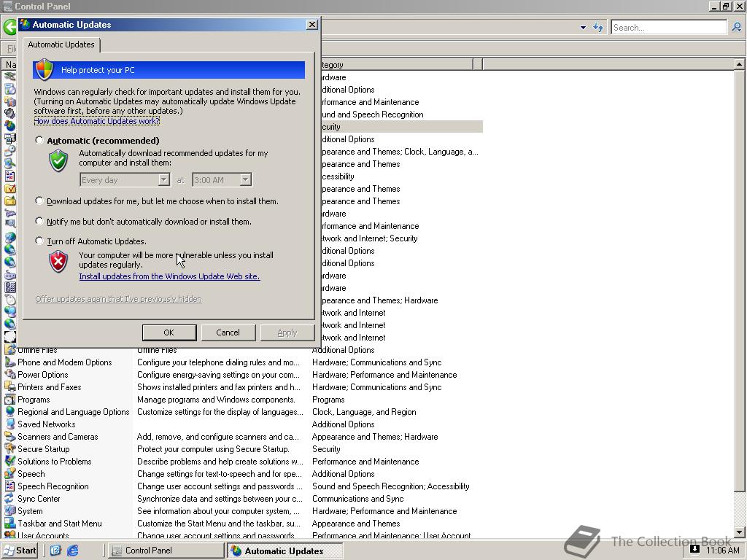Select the Automatic (recommended) radio button
Viewport: 747px width, 560px height.
(39, 141)
